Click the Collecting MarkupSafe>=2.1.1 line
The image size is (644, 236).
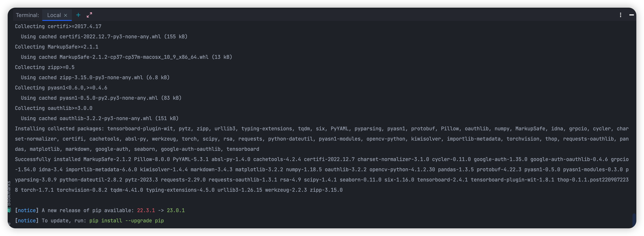click(56, 47)
